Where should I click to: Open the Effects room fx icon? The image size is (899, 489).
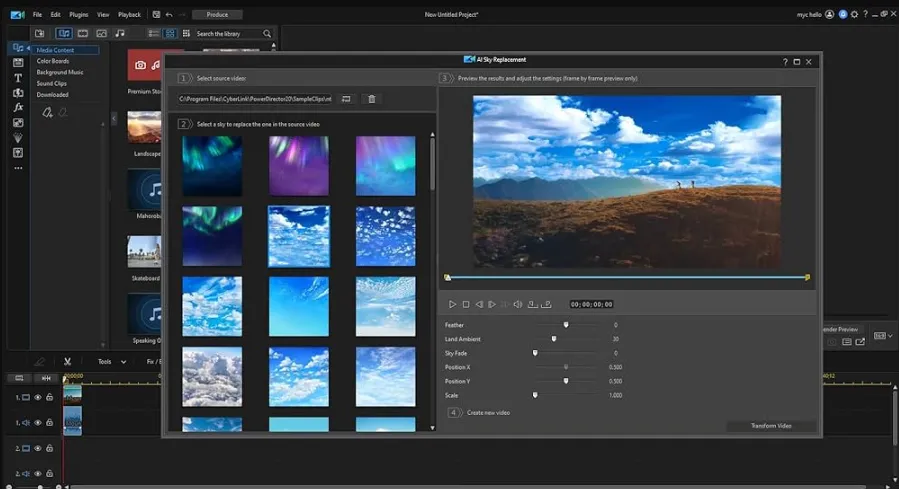tap(18, 107)
